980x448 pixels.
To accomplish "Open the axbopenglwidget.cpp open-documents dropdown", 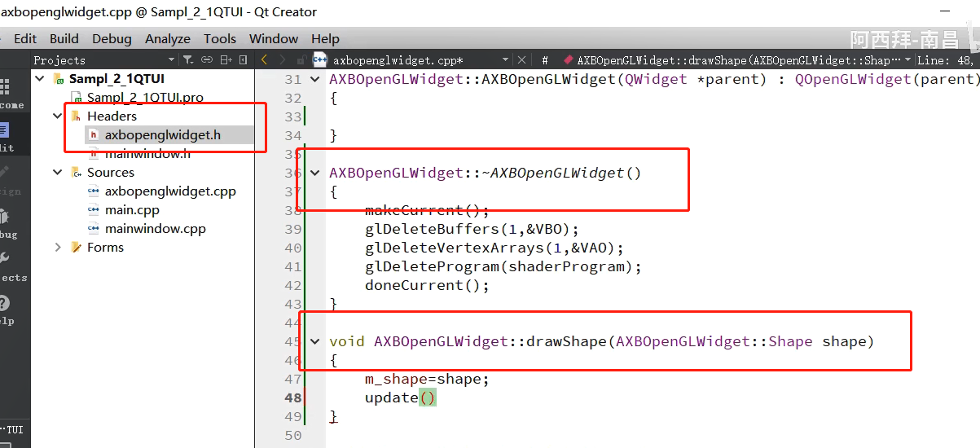I will coord(505,59).
